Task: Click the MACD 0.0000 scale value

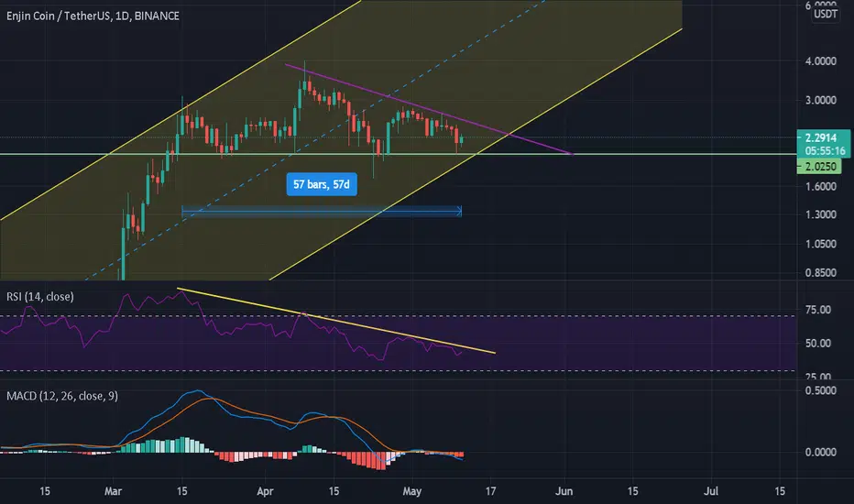Action: click(820, 453)
